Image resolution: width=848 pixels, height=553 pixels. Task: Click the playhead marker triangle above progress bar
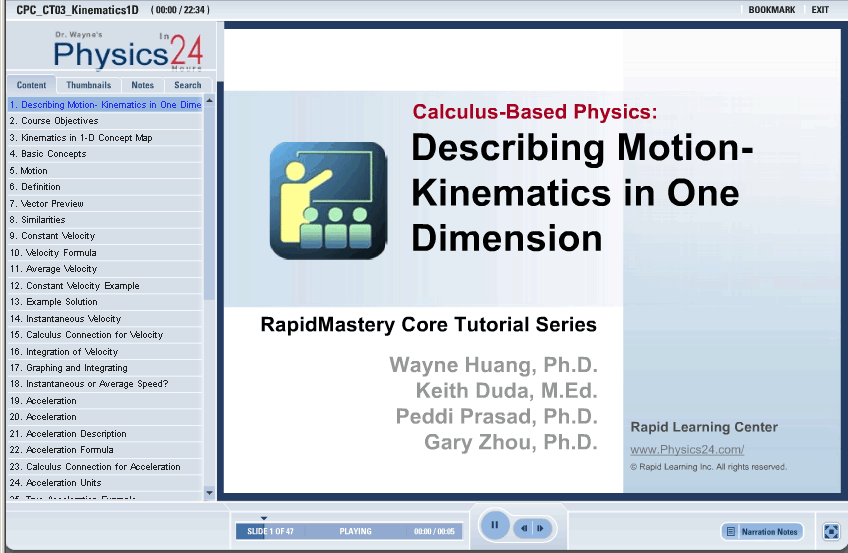tap(264, 518)
